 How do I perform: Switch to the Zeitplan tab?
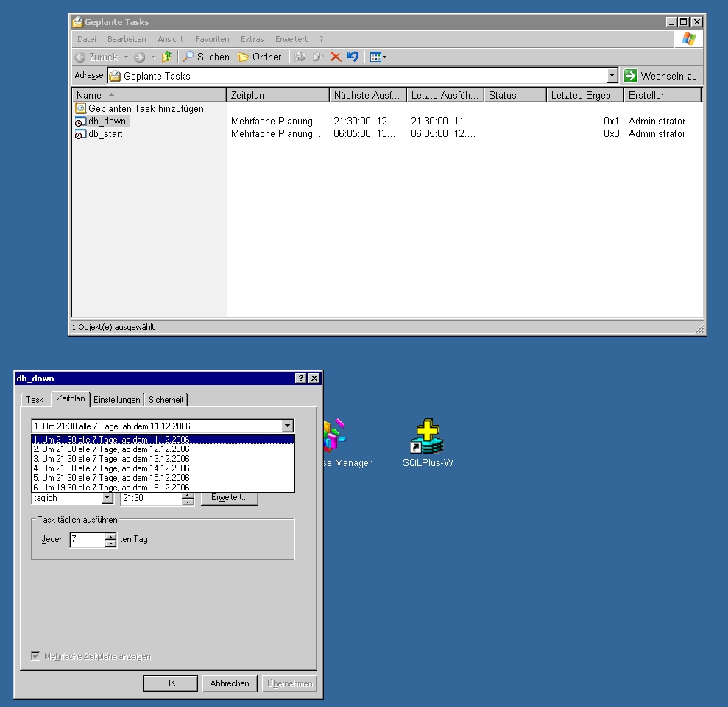(x=71, y=398)
